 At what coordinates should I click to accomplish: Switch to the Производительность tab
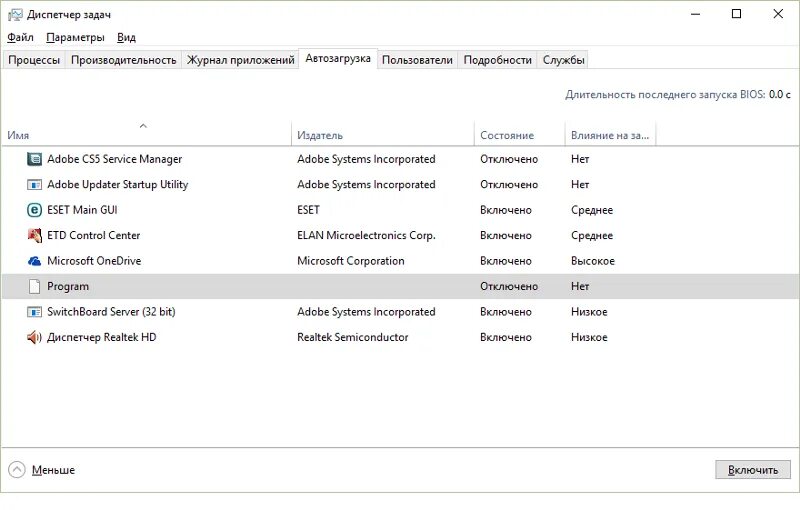pos(124,60)
